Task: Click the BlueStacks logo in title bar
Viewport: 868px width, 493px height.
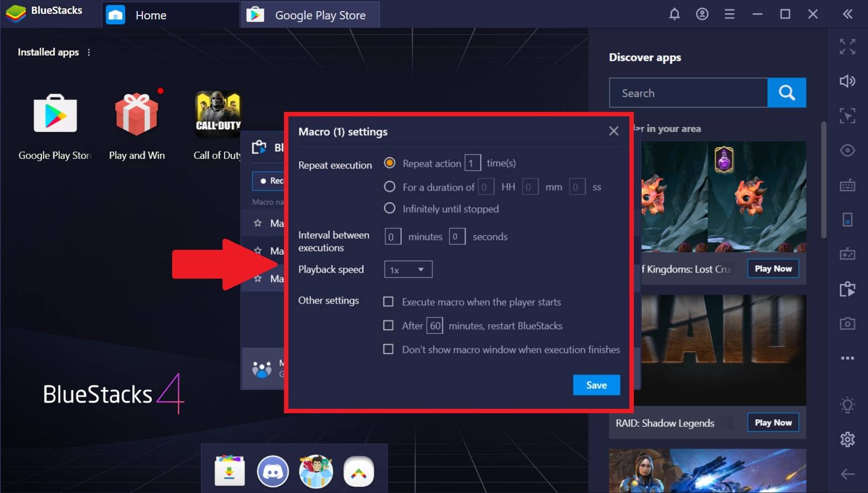Action: tap(16, 13)
